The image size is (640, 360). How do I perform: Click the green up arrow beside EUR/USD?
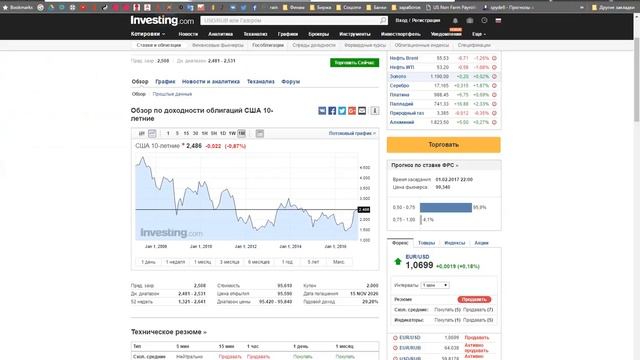[398, 262]
